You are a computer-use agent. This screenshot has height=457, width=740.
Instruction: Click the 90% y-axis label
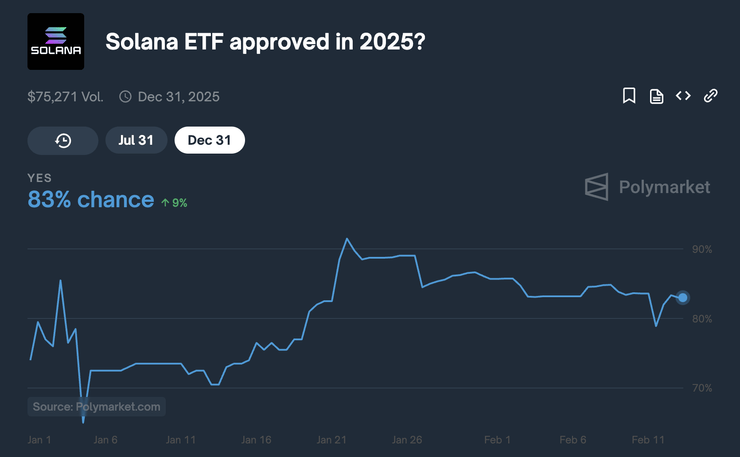[x=701, y=249]
